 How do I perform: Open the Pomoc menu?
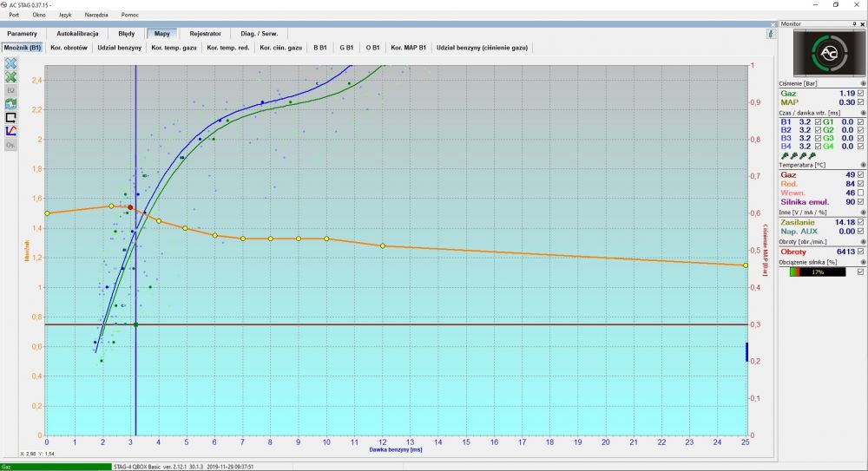(x=130, y=15)
